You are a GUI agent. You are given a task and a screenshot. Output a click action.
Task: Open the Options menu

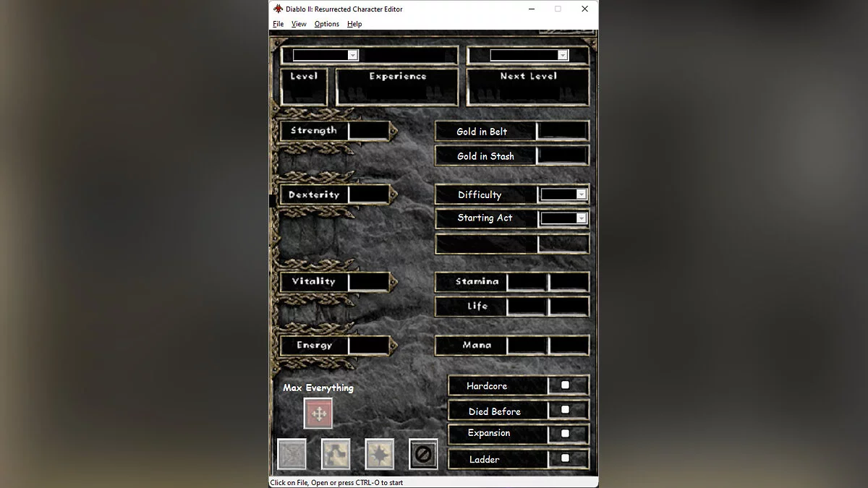coord(326,24)
